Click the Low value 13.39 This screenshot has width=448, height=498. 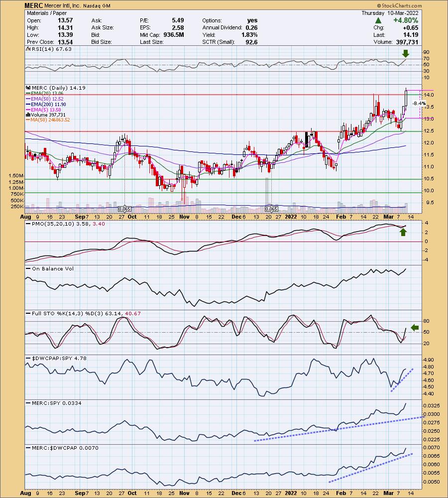click(x=65, y=35)
